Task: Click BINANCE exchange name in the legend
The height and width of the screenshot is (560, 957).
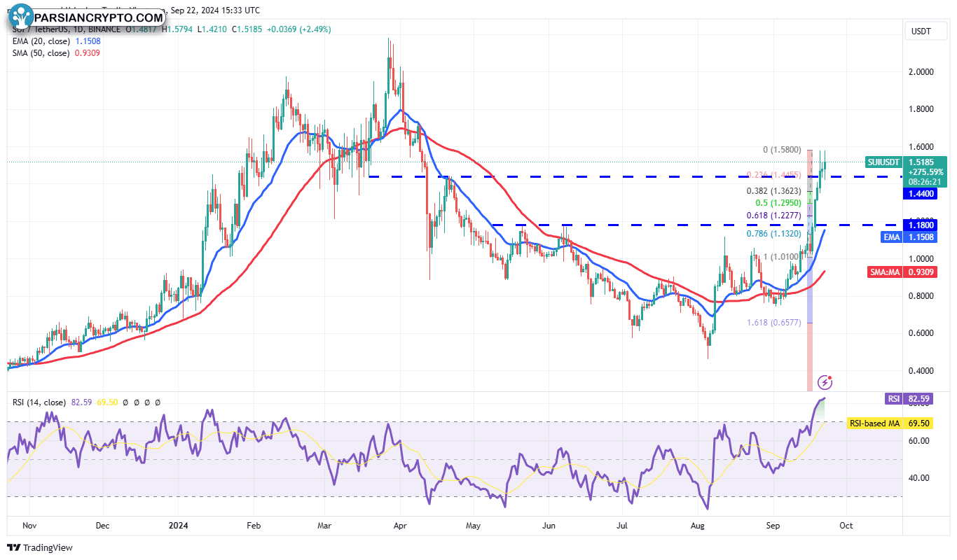Action: click(x=102, y=29)
